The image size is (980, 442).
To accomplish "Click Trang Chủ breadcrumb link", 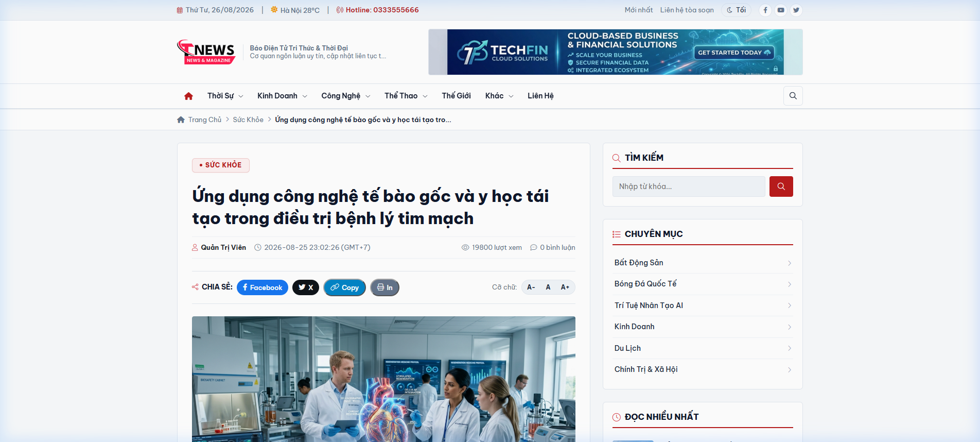I will point(204,120).
